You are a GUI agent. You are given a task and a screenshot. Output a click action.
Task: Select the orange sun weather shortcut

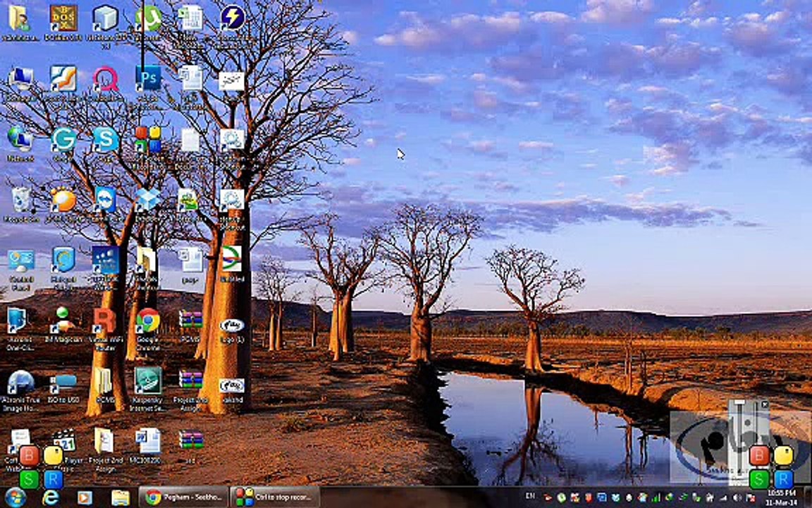point(63,200)
